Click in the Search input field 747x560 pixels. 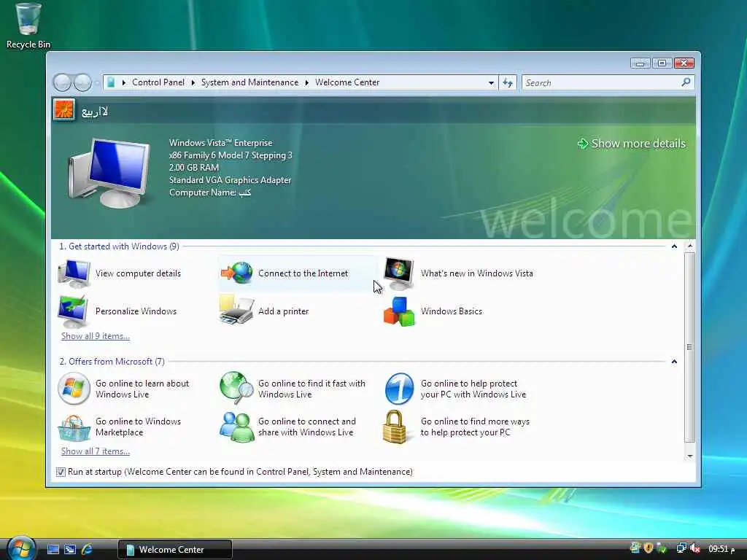(601, 83)
